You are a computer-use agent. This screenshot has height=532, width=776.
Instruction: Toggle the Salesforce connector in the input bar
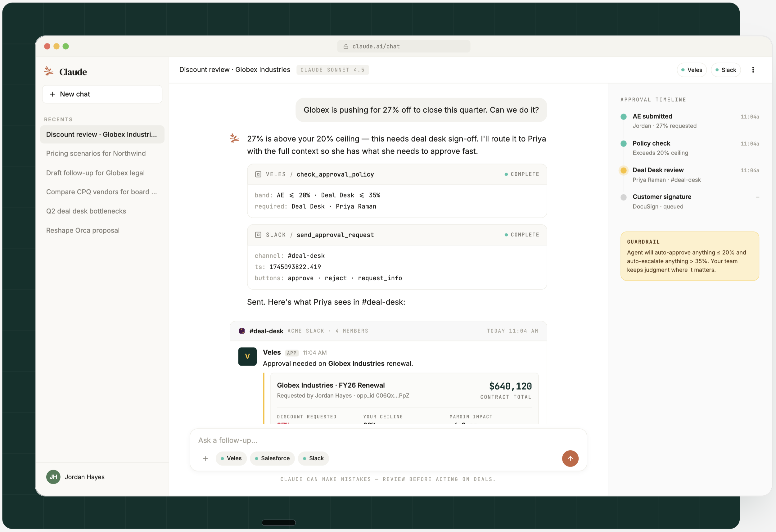coord(272,458)
